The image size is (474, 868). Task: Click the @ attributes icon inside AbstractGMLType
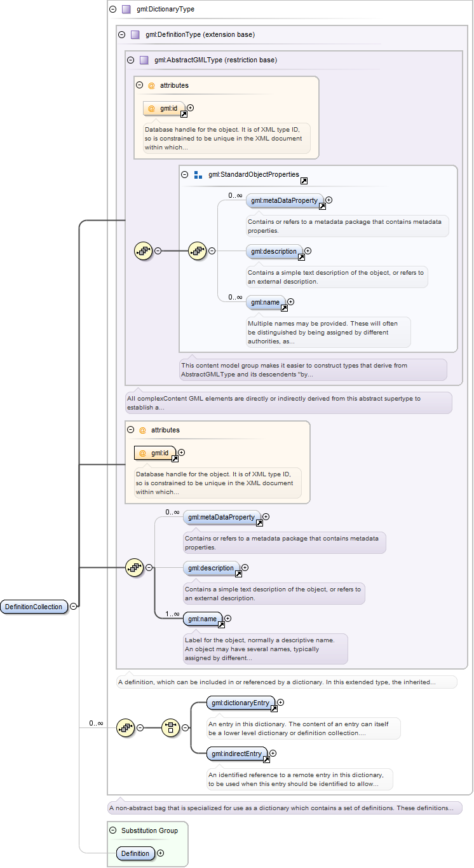point(151,85)
